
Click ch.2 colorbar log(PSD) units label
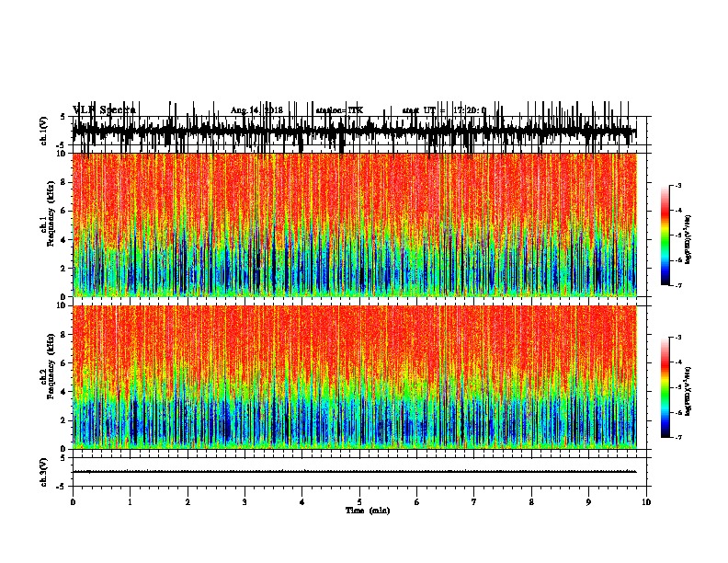click(688, 391)
